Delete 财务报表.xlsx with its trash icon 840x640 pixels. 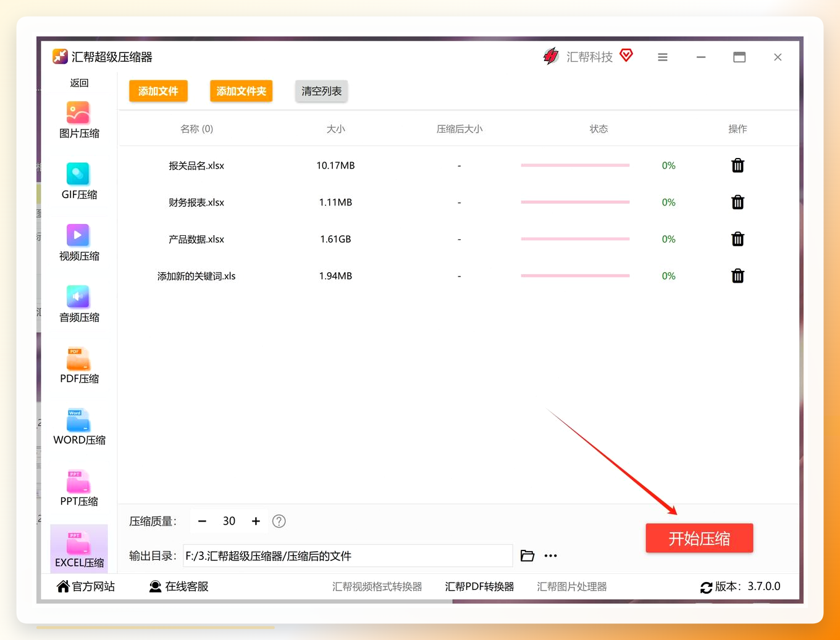737,202
